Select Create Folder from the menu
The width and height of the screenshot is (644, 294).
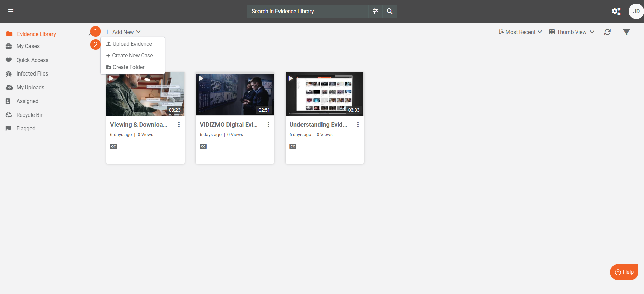pyautogui.click(x=128, y=67)
